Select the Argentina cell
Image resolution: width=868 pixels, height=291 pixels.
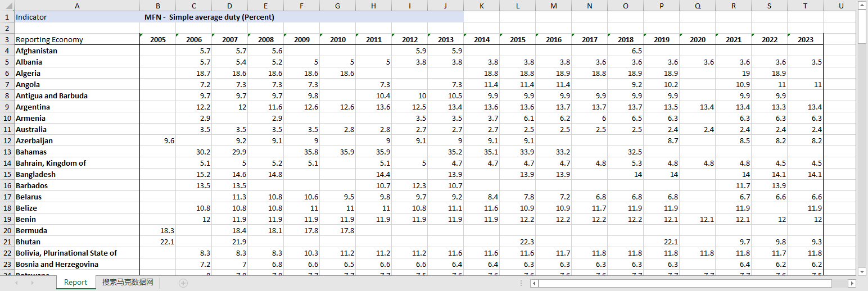(x=76, y=107)
